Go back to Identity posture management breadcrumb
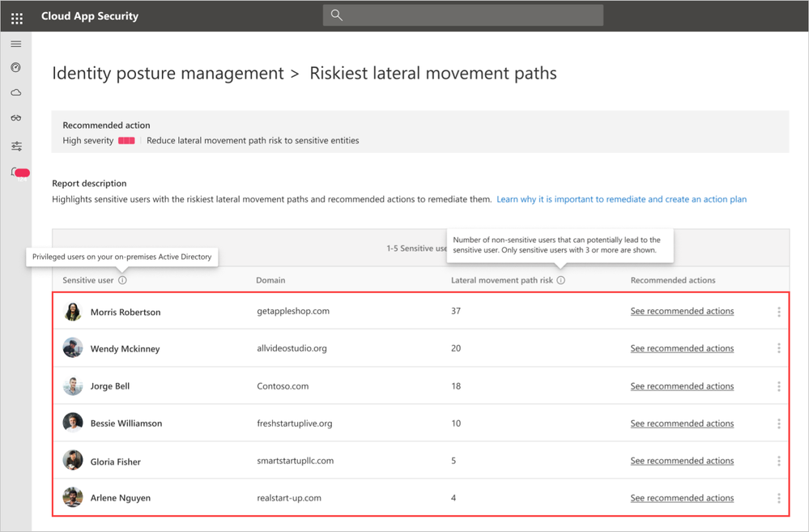Screen dimensions: 809x532 pos(168,73)
